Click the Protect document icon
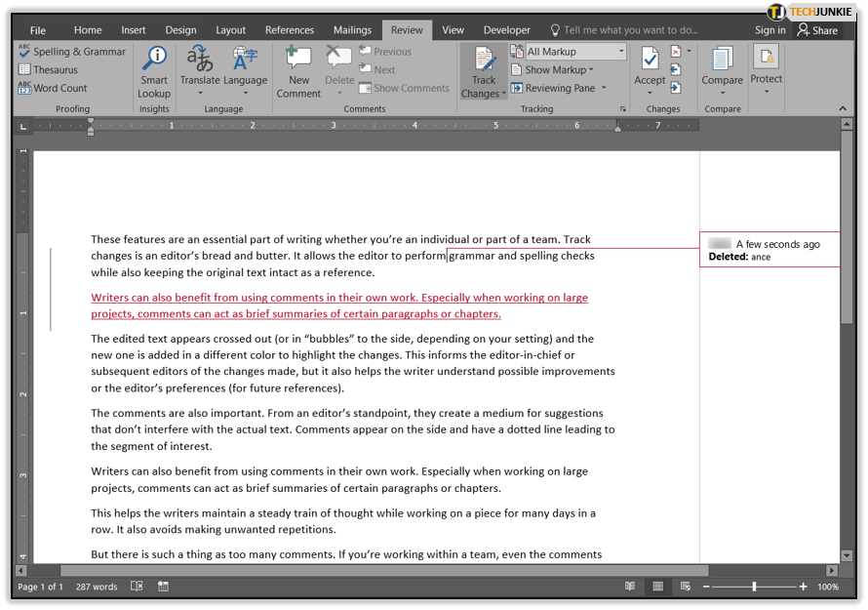 coord(767,57)
